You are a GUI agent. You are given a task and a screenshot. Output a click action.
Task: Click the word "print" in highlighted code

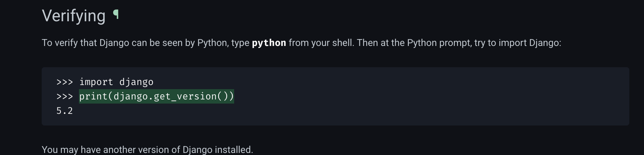[x=93, y=96]
